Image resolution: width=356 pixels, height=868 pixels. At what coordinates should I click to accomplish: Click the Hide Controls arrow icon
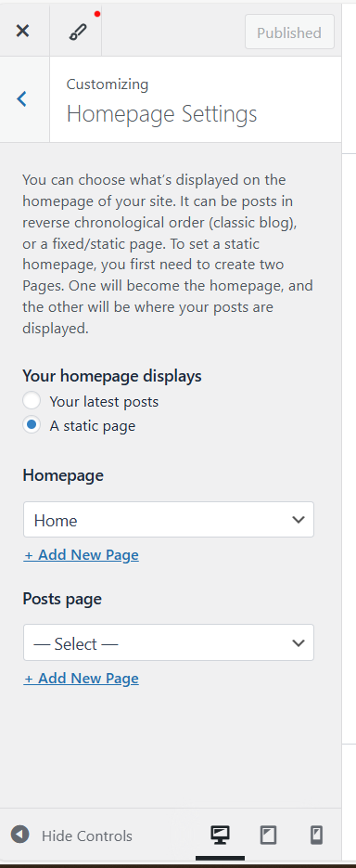19,835
